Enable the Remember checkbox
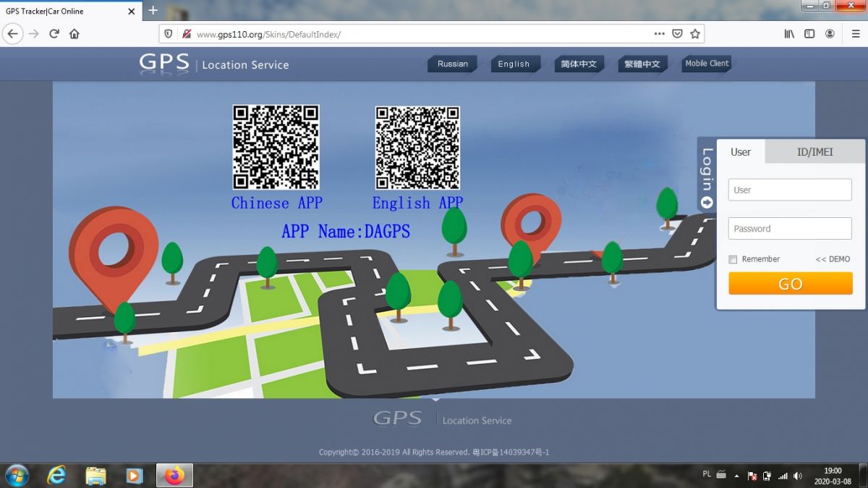Screen dimensions: 868x488 [x=733, y=259]
